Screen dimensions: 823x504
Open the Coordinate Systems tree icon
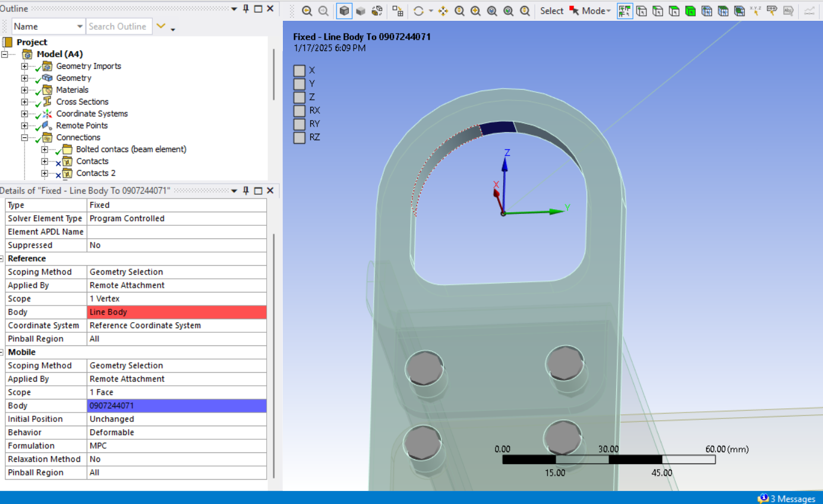[x=46, y=114]
